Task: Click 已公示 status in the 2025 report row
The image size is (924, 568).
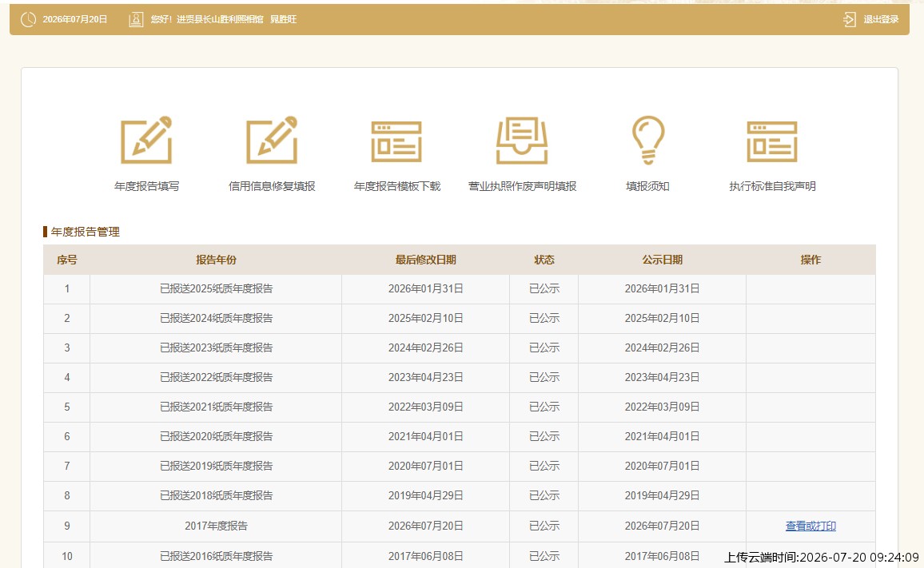Action: (x=544, y=288)
